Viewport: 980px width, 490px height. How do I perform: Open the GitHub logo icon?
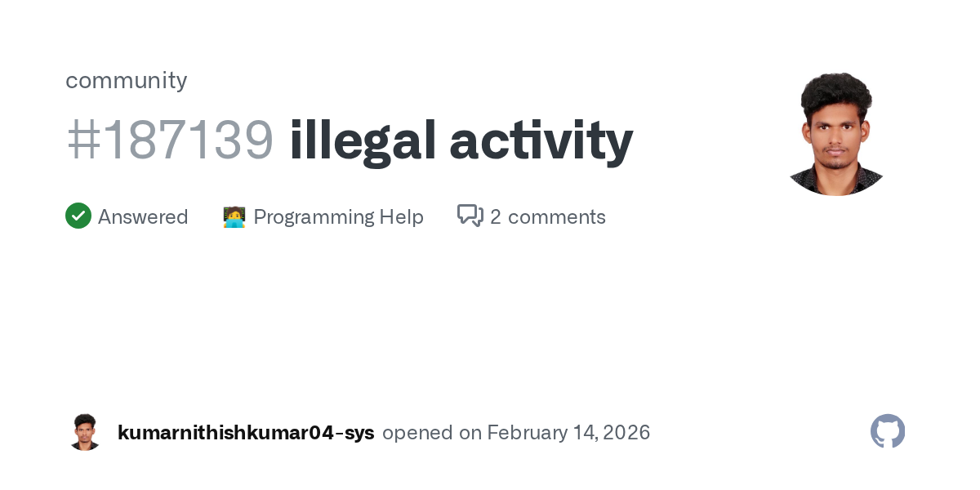coord(888,431)
